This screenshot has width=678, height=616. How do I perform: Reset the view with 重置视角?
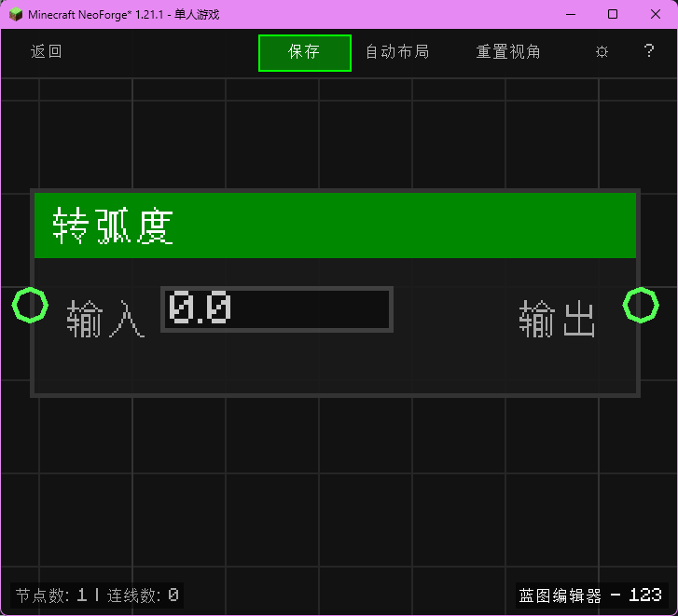(x=508, y=52)
